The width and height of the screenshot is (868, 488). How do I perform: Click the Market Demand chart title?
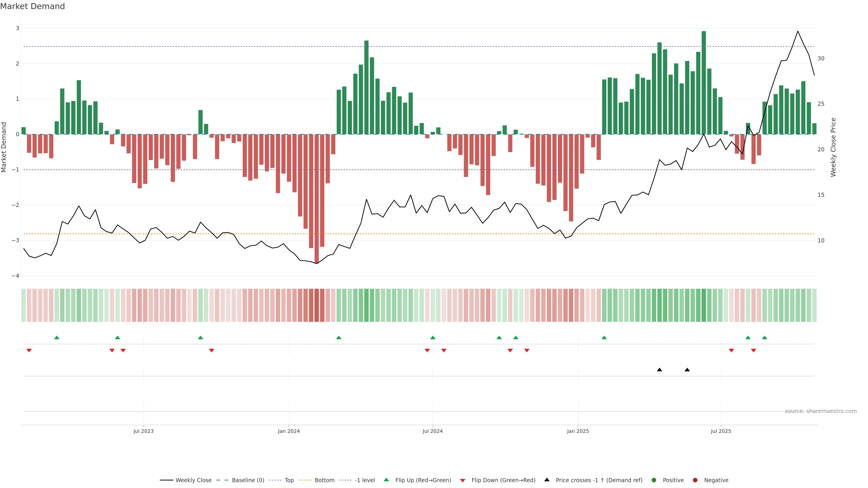[x=32, y=6]
